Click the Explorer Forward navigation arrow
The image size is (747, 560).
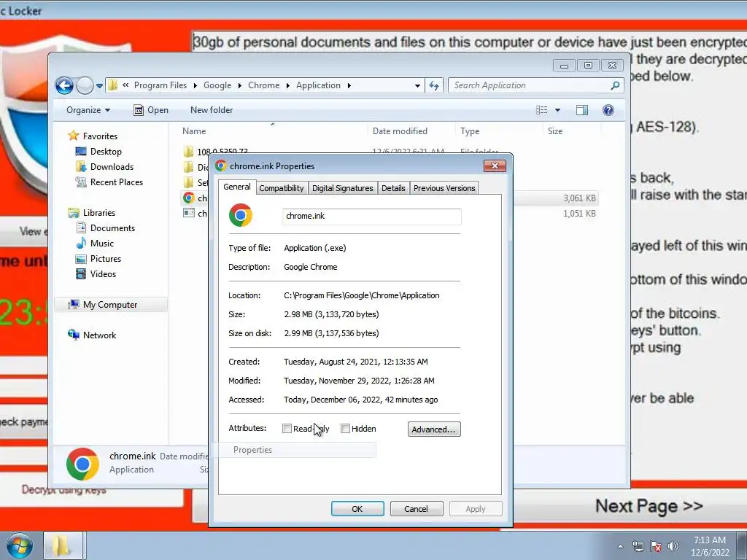pyautogui.click(x=85, y=86)
